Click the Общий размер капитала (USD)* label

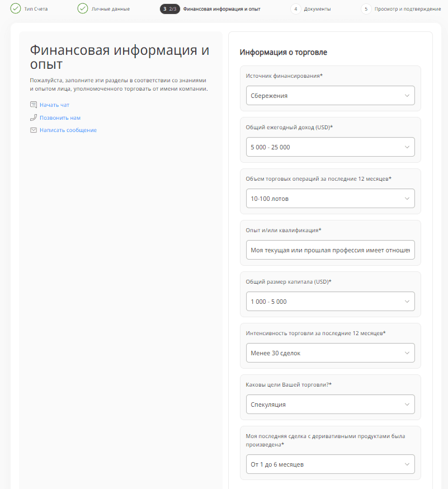289,281
